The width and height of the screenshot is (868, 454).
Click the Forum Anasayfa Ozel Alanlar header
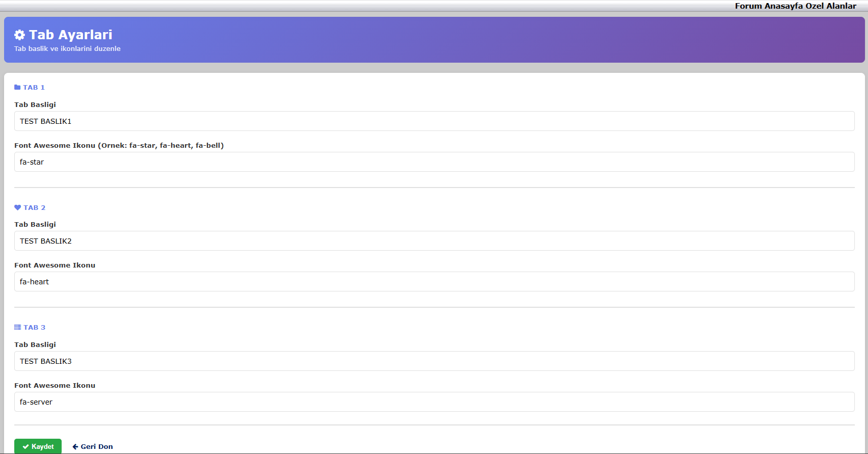point(795,6)
